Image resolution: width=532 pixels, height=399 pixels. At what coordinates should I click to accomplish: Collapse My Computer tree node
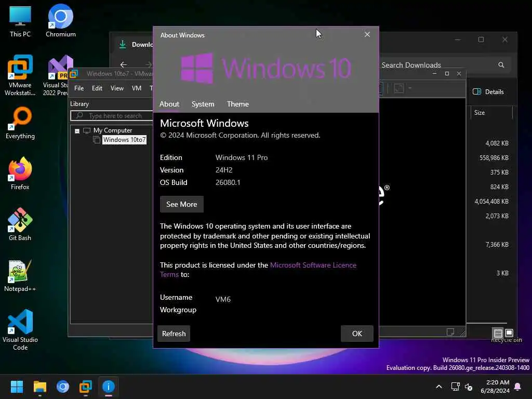77,131
